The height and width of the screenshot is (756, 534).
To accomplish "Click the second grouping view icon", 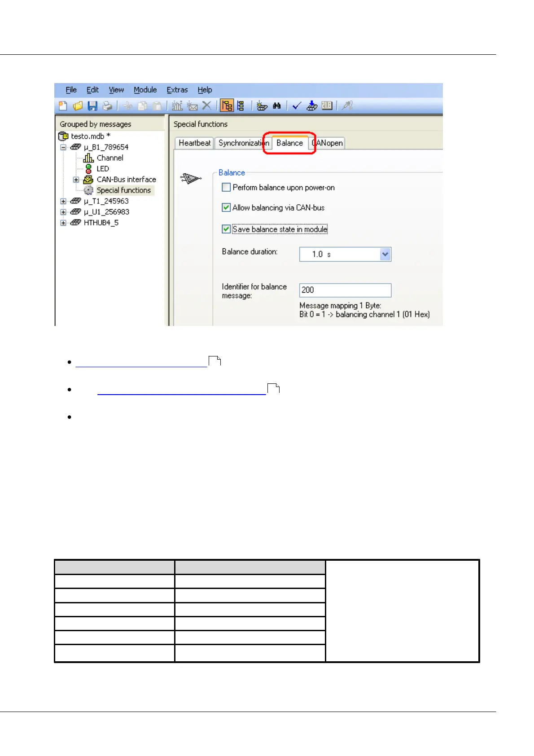I will (241, 106).
